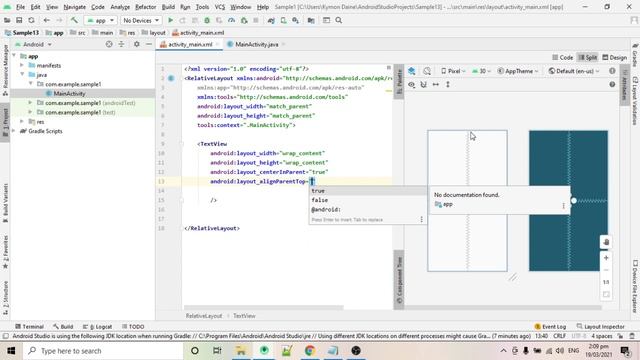Click Sync Project with Gradle Files icon
Viewport: 640px width, 360px height.
click(x=271, y=20)
